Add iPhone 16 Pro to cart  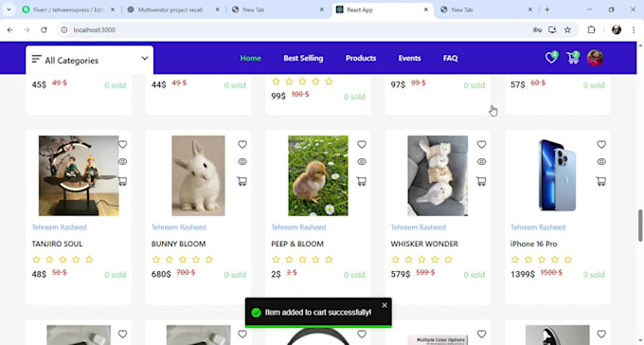coord(601,181)
